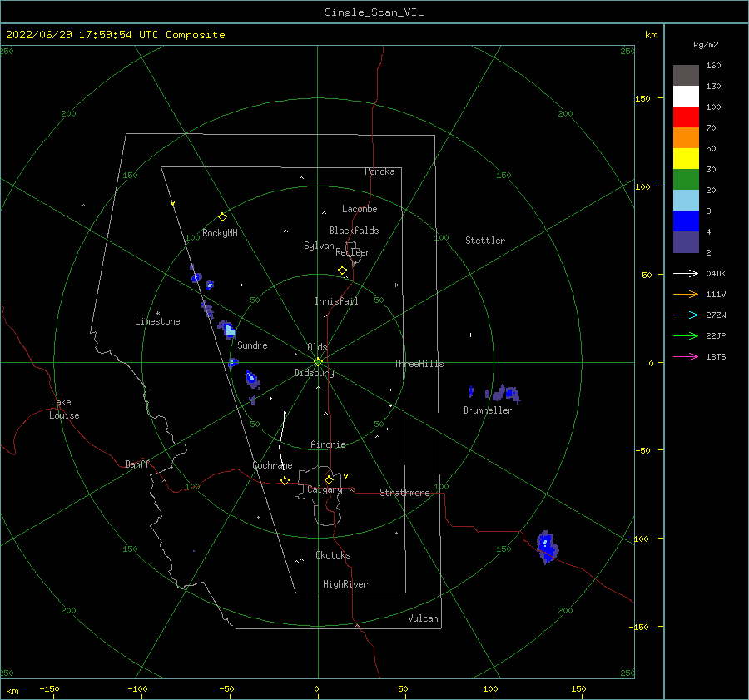Click the Lacombe city label

360,209
